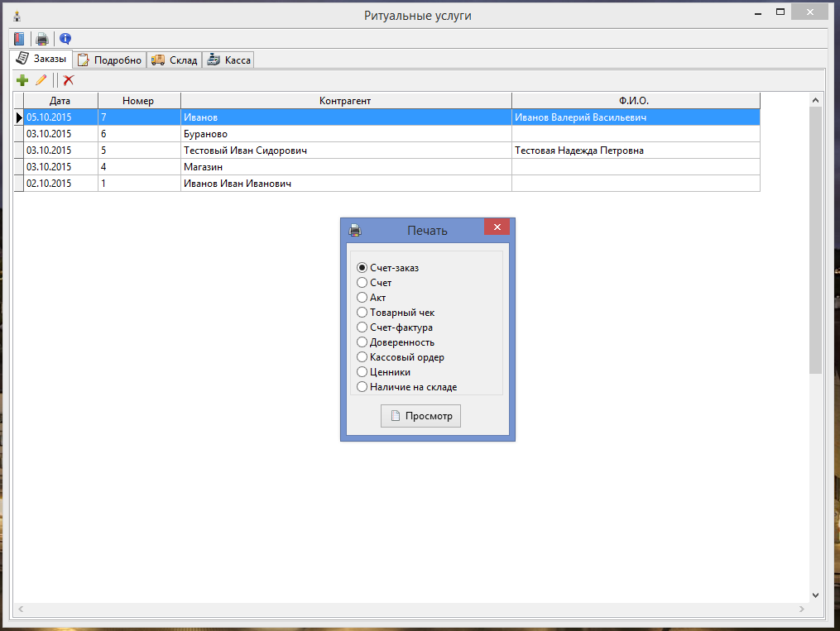Switch to the Подробно tab

(110, 60)
